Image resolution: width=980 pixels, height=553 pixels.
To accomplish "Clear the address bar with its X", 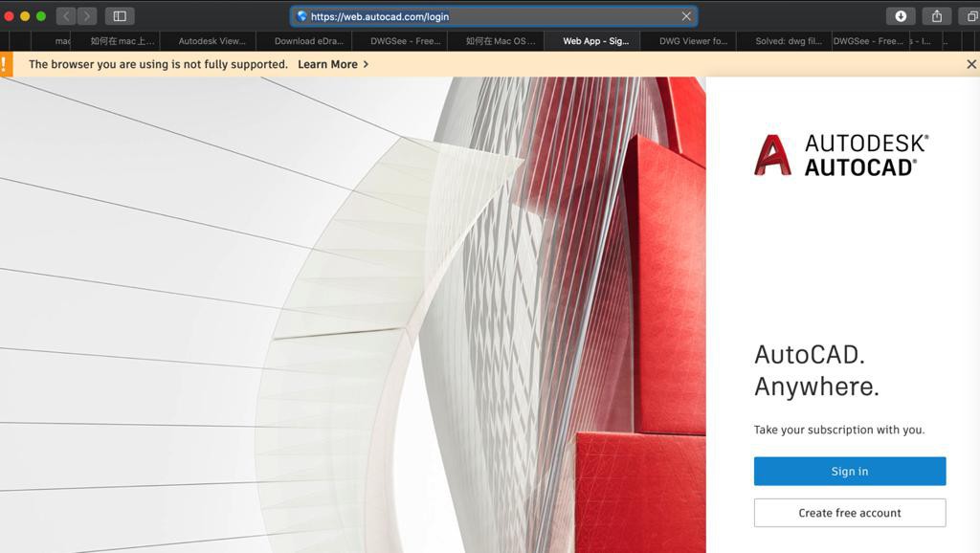I will pyautogui.click(x=686, y=16).
